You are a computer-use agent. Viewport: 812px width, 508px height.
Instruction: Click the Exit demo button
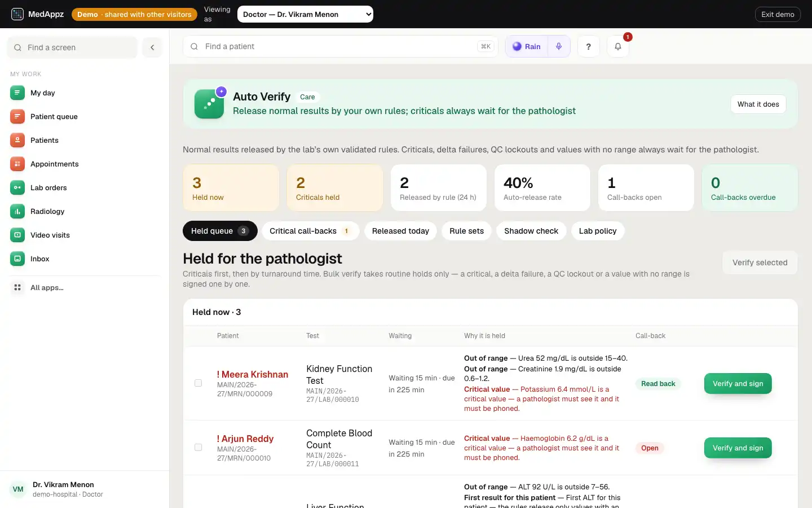tap(778, 14)
